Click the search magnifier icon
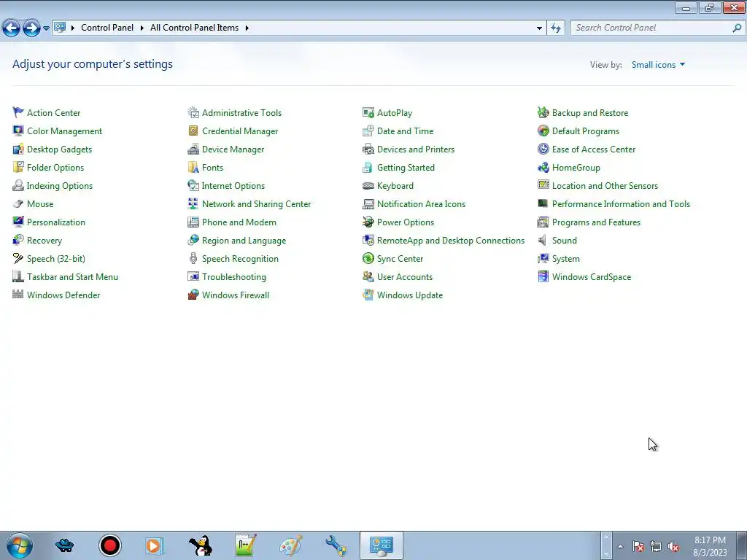Viewport: 747px width, 560px height. tap(737, 28)
